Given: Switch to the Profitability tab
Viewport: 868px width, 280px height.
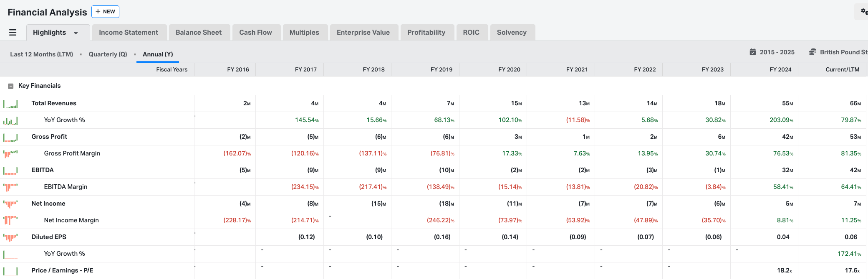Looking at the screenshot, I should tap(426, 33).
